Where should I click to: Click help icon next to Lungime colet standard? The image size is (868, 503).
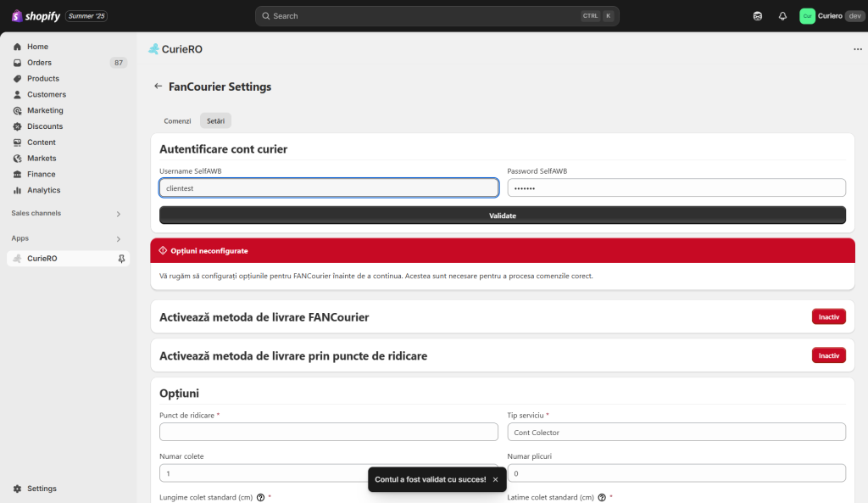point(260,497)
